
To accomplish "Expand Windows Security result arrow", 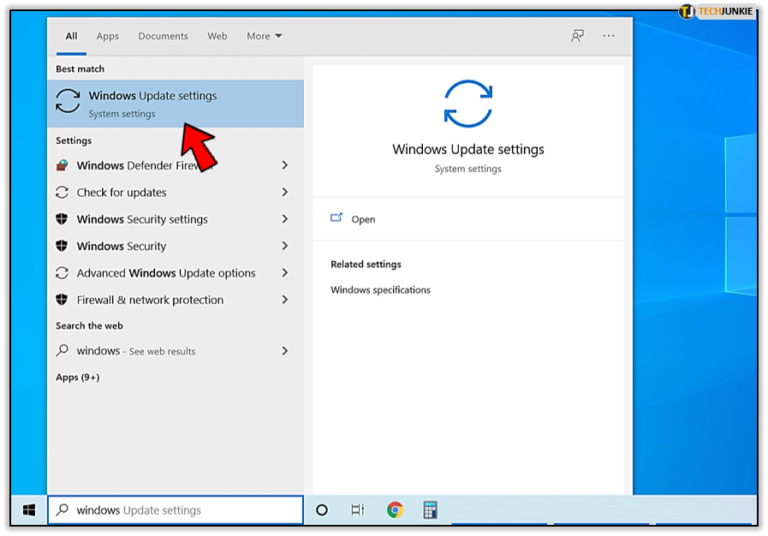I will coord(285,246).
